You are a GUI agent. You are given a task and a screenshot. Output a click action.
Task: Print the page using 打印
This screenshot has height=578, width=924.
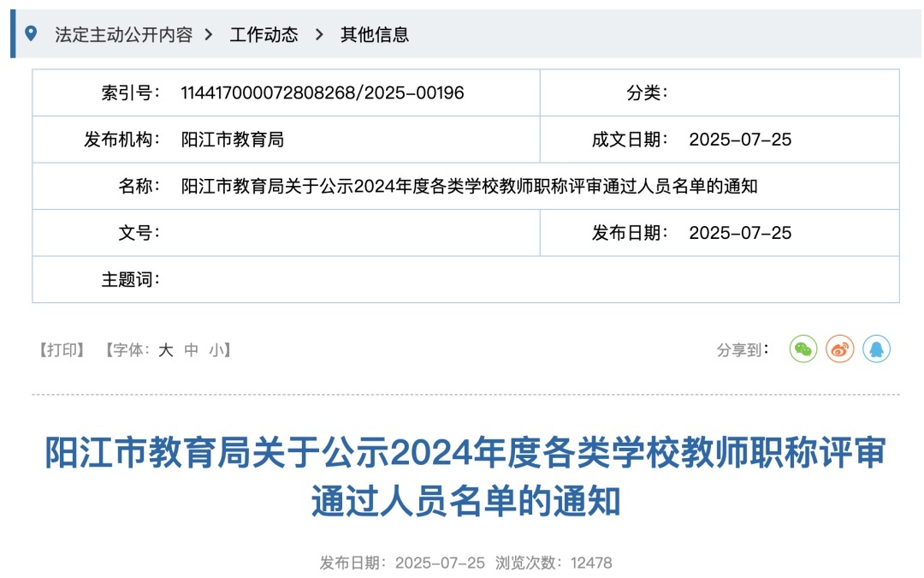pyautogui.click(x=62, y=349)
